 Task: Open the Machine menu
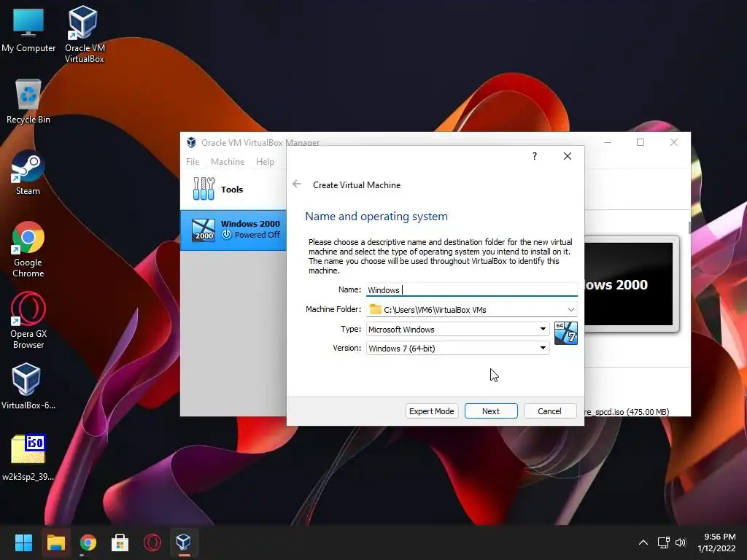(228, 161)
